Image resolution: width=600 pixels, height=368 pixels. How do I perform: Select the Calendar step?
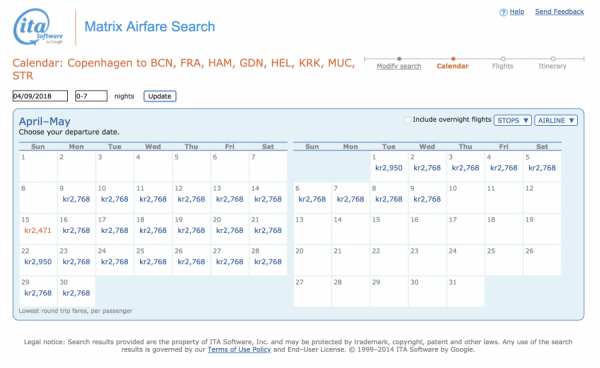(x=453, y=66)
